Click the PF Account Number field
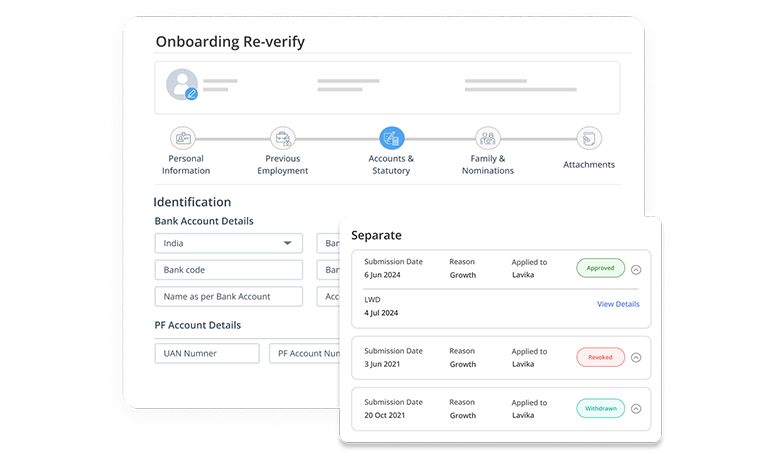 304,354
